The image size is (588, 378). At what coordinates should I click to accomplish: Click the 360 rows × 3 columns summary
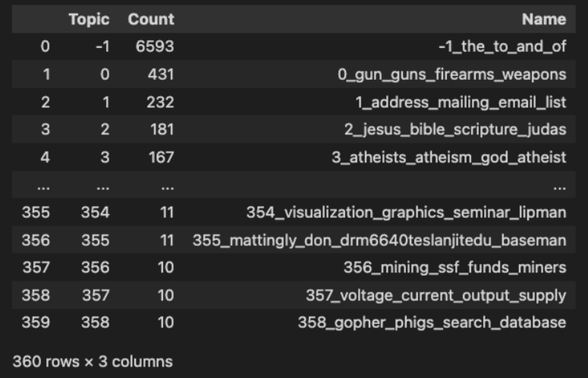pos(93,362)
